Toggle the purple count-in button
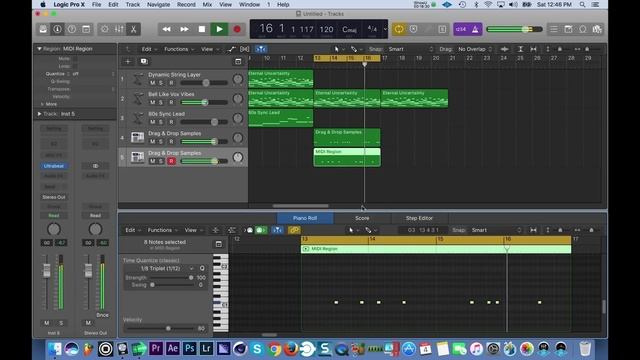This screenshot has width=640, height=360. pos(461,29)
